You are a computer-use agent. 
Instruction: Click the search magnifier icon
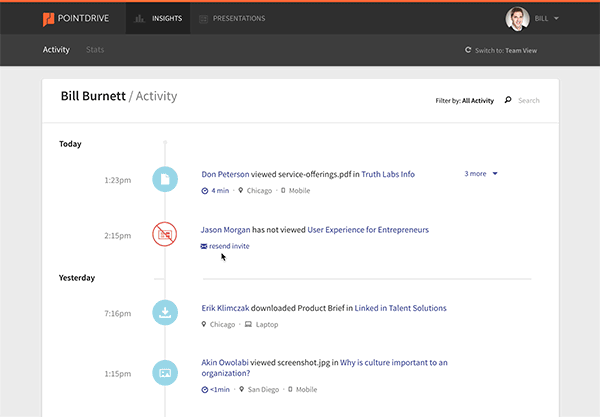click(508, 100)
